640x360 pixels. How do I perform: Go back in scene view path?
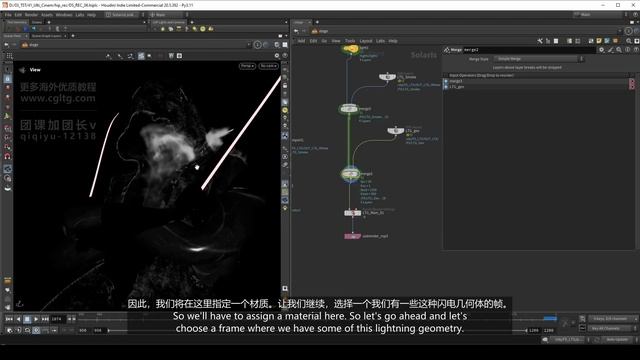tap(6, 45)
